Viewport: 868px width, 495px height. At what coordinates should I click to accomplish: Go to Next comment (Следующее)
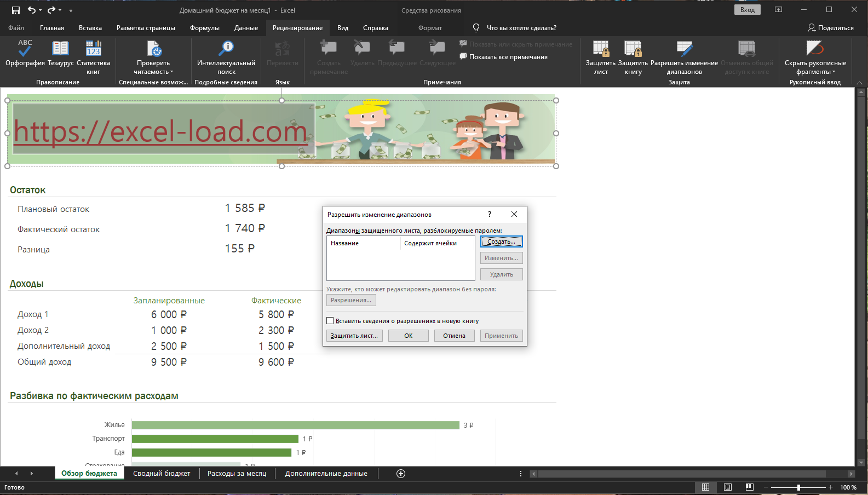coord(437,53)
